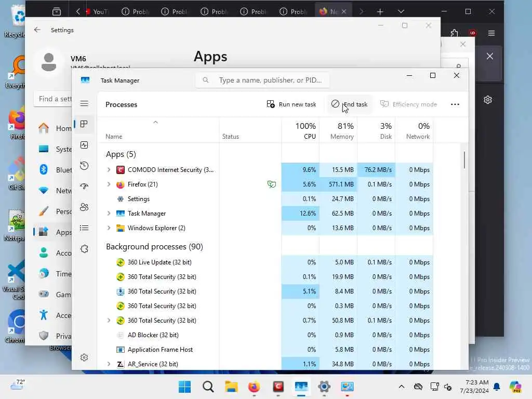Open the Firefox tab list dropdown

click(401, 11)
